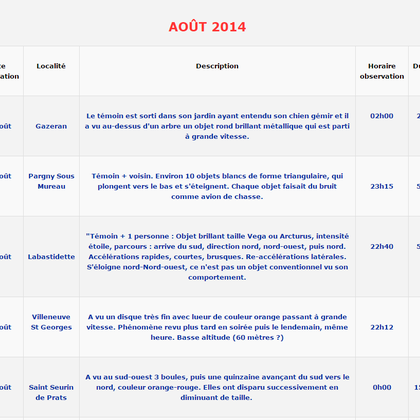Screen dimensions: 420x420
Task: Click the 02h00 observation time
Action: [x=382, y=116]
